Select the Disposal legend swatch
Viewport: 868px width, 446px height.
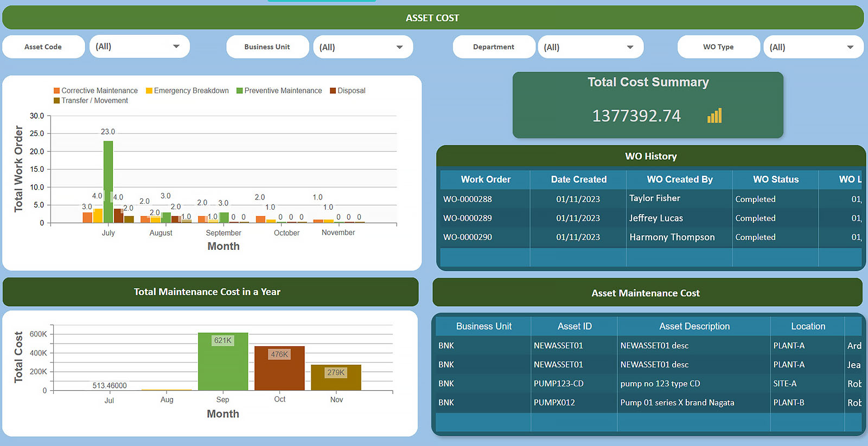point(333,91)
